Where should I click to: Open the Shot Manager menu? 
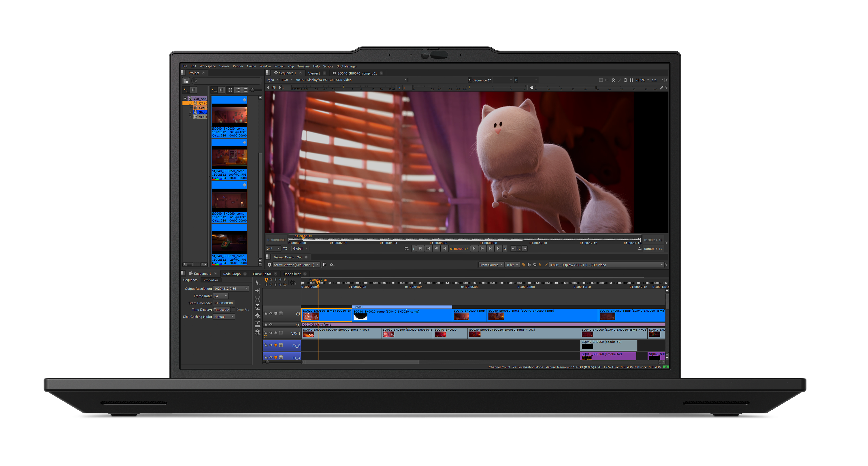click(x=346, y=66)
